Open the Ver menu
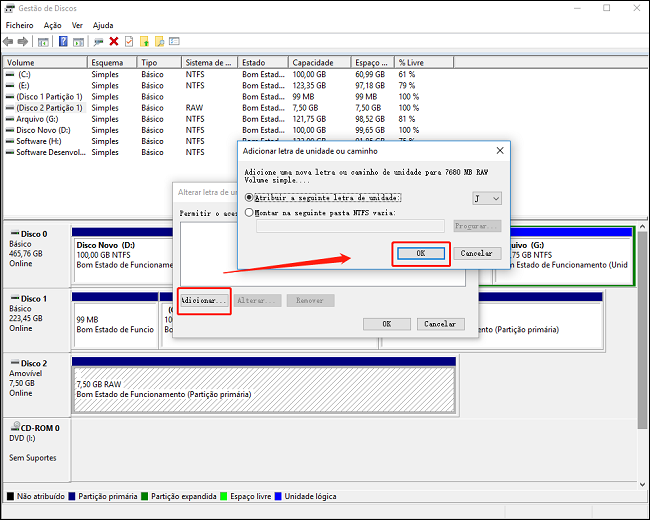The height and width of the screenshot is (520, 650). [x=77, y=25]
